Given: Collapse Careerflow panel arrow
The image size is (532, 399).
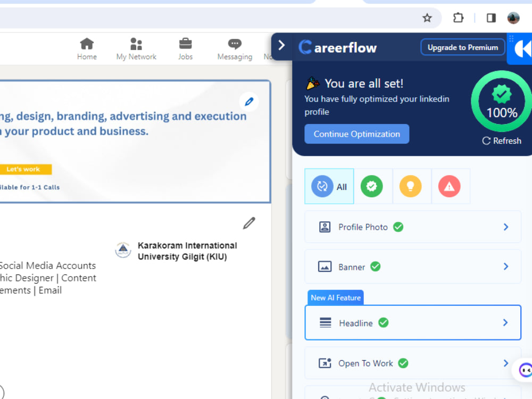Looking at the screenshot, I should click(281, 45).
